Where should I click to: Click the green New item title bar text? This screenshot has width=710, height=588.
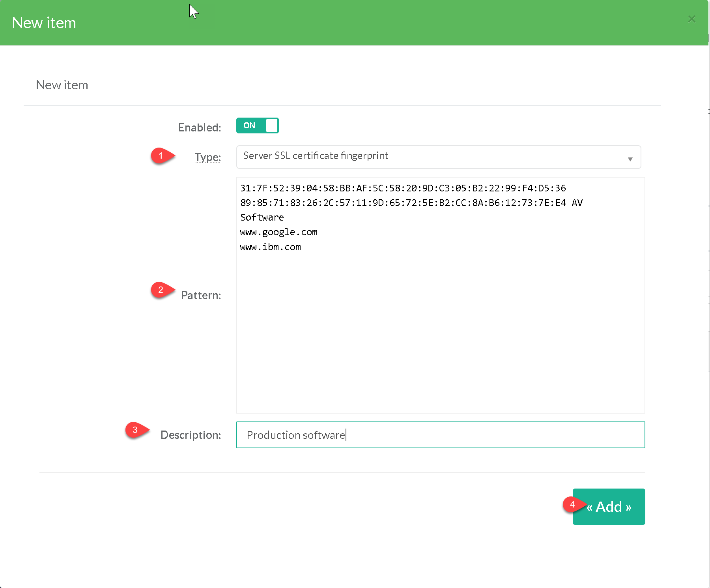(x=44, y=23)
